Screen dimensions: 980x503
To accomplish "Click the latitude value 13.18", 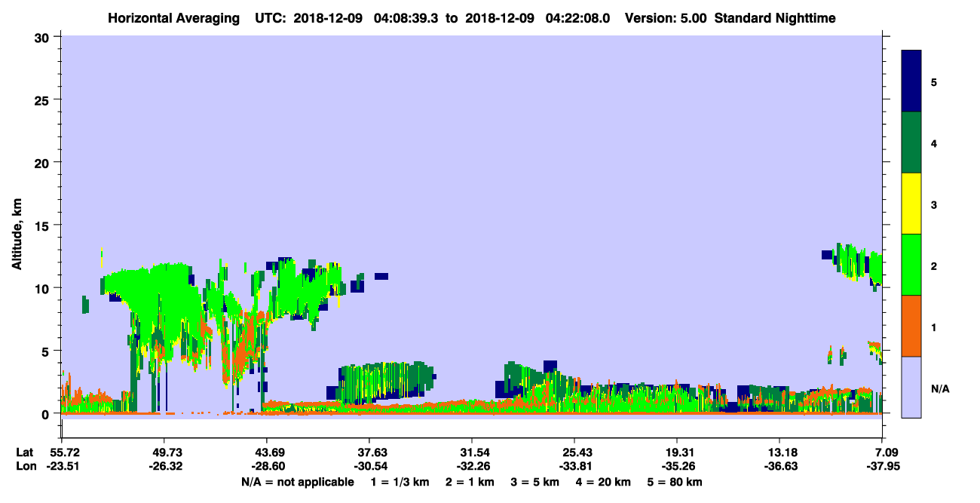I will (x=779, y=452).
